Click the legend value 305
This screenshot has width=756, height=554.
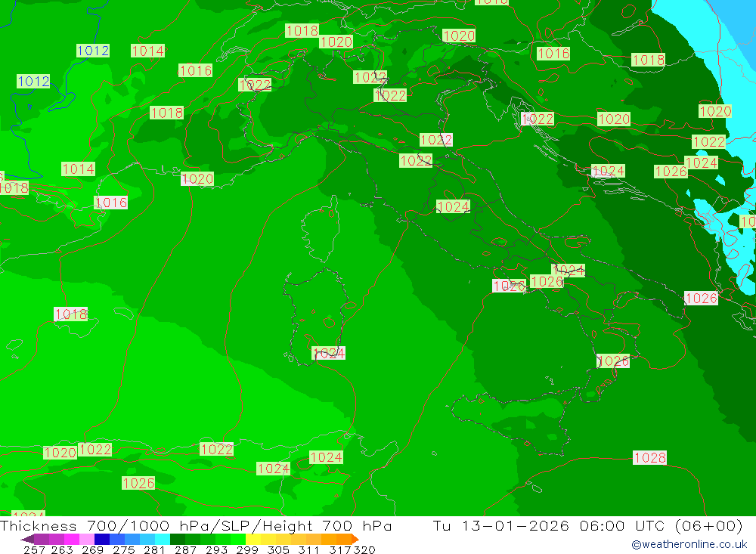(277, 549)
